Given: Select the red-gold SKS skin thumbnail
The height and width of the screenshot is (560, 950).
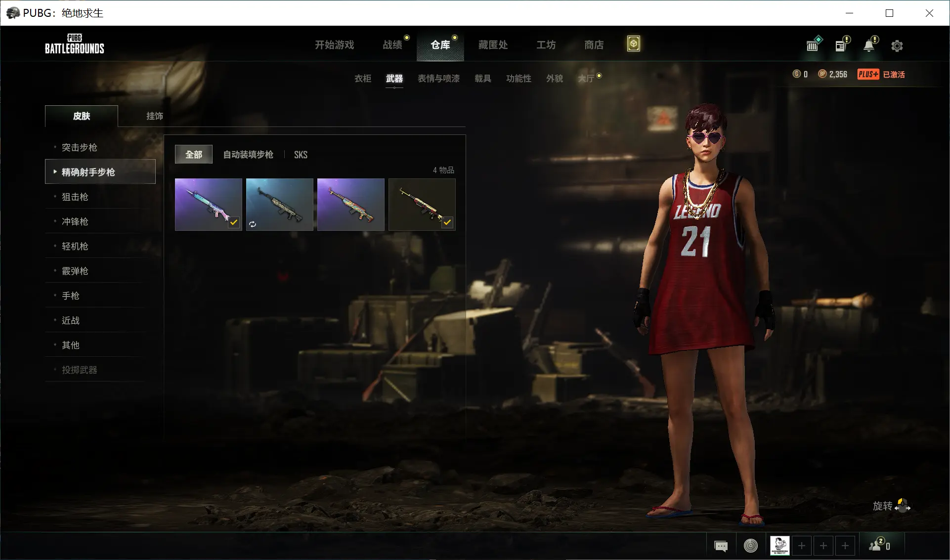Looking at the screenshot, I should point(422,205).
